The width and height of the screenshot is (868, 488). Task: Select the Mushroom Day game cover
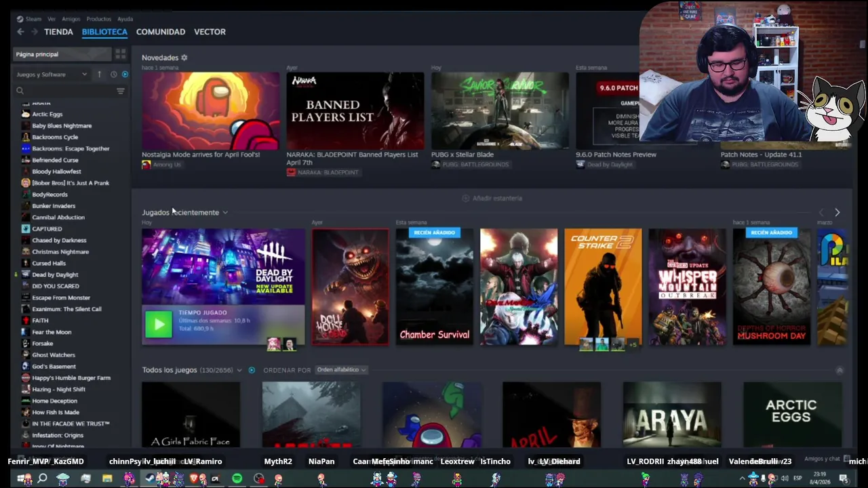coord(772,287)
